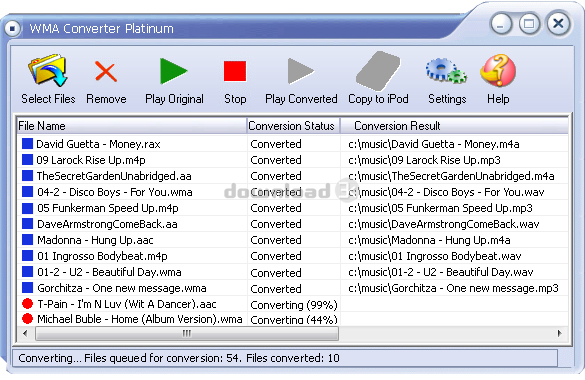Click blue icon beside Gorchitza - One new message.wma
This screenshot has width=585, height=380.
[27, 288]
